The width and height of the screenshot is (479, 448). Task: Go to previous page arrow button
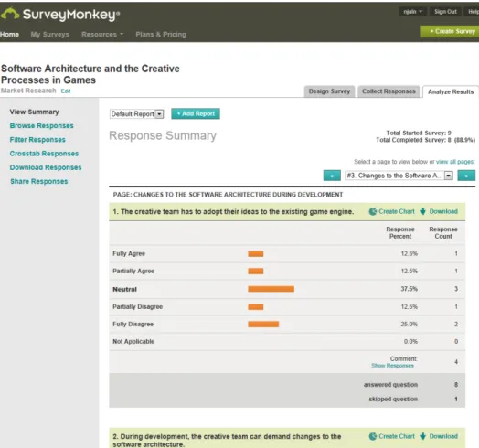click(x=332, y=176)
